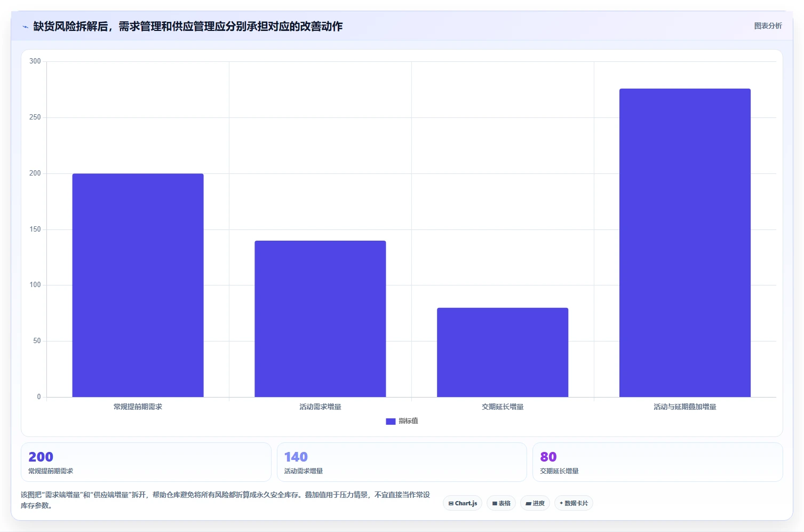The width and height of the screenshot is (804, 532).
Task: Click the small icon before the card title
Action: pyautogui.click(x=25, y=27)
